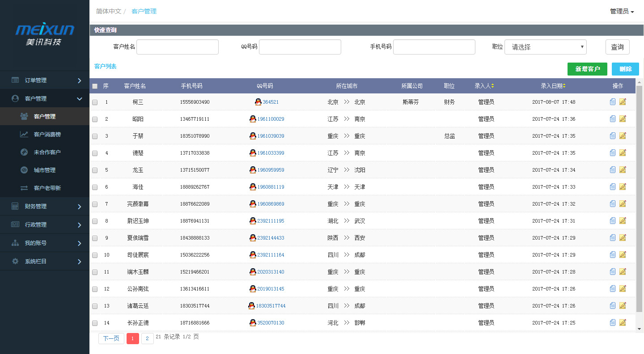Click the green 新增客户 button
Image resolution: width=644 pixels, height=354 pixels.
click(588, 69)
